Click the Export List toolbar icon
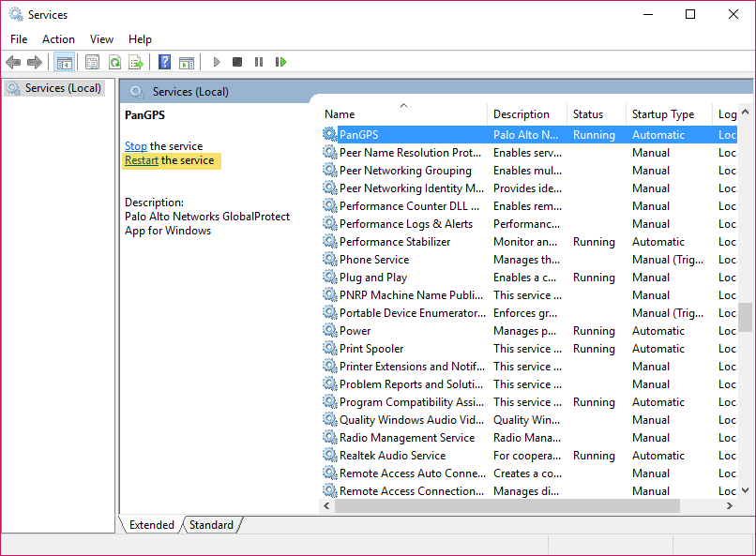This screenshot has width=756, height=556. [x=136, y=62]
